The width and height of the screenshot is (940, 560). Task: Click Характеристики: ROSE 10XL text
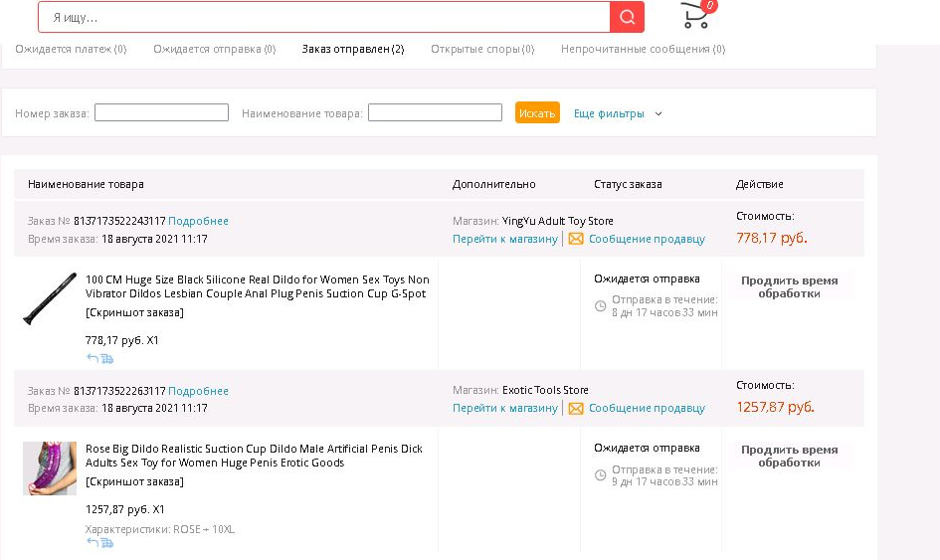click(160, 529)
